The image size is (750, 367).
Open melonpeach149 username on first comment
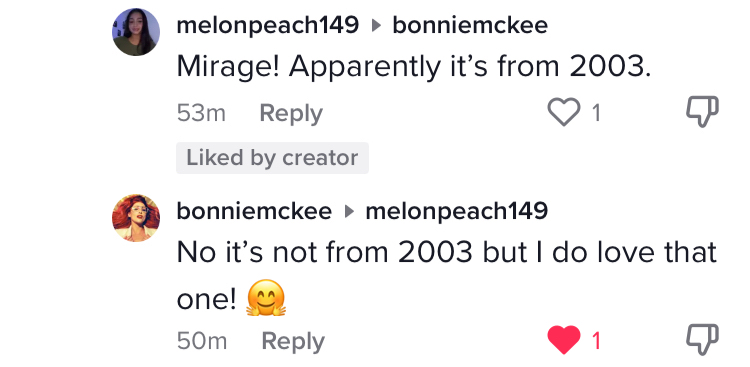pyautogui.click(x=267, y=25)
